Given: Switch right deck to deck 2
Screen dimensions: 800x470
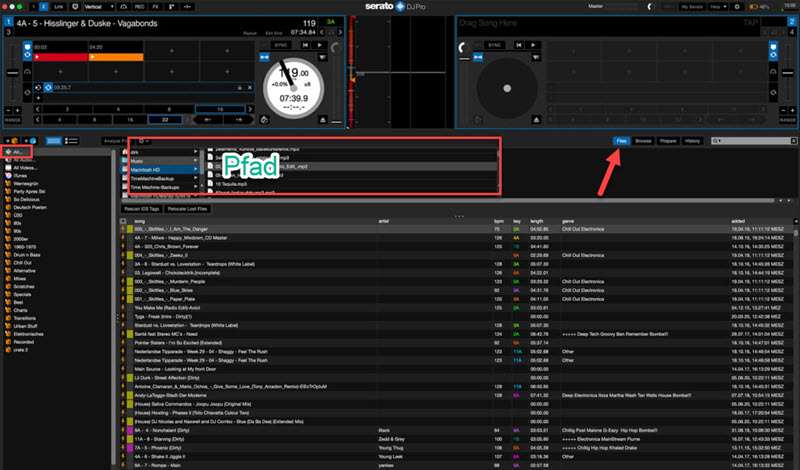Looking at the screenshot, I should coord(791,22).
